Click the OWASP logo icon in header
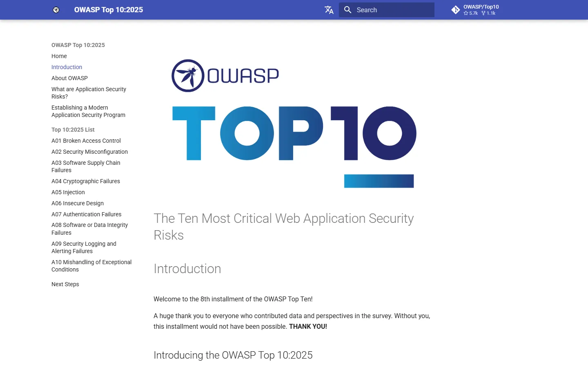Screen dimensions: 588x368 point(56,10)
